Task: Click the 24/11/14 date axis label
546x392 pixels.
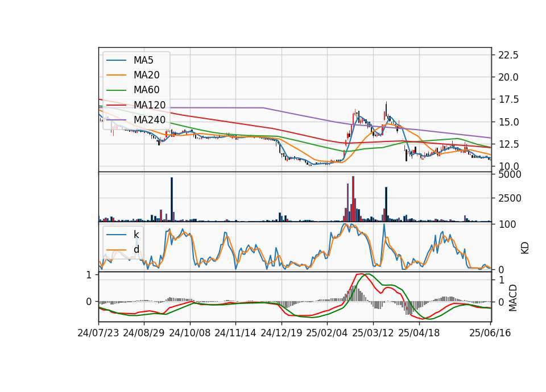Action: (235, 333)
